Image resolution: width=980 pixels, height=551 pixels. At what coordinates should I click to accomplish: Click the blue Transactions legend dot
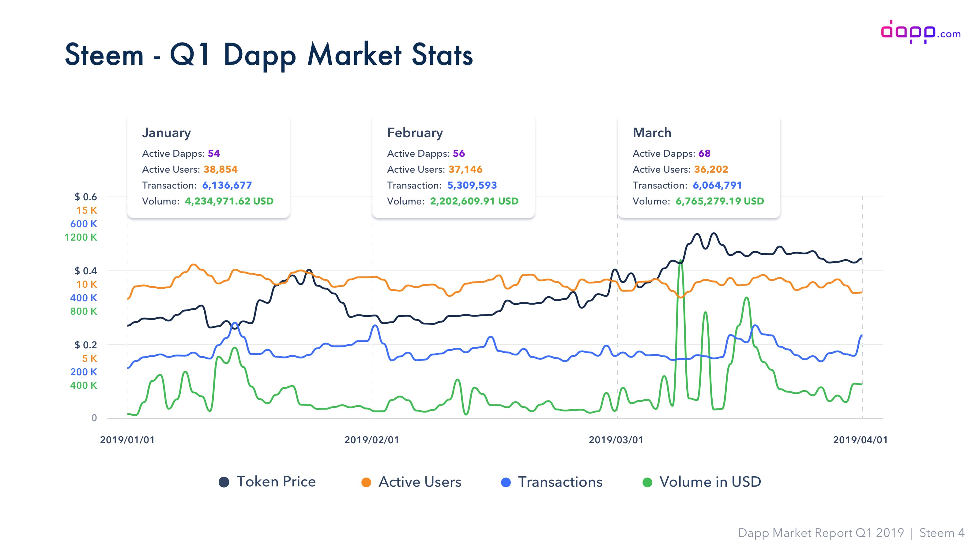click(506, 482)
